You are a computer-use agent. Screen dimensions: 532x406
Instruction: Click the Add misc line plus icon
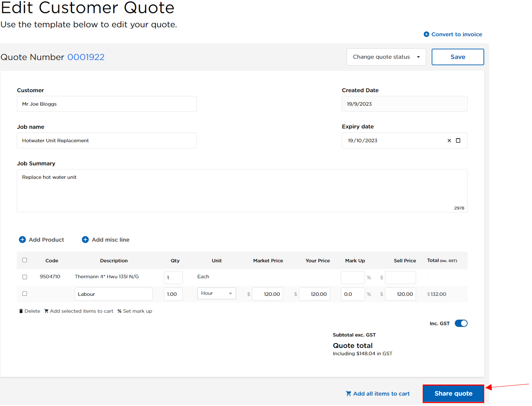pos(85,240)
